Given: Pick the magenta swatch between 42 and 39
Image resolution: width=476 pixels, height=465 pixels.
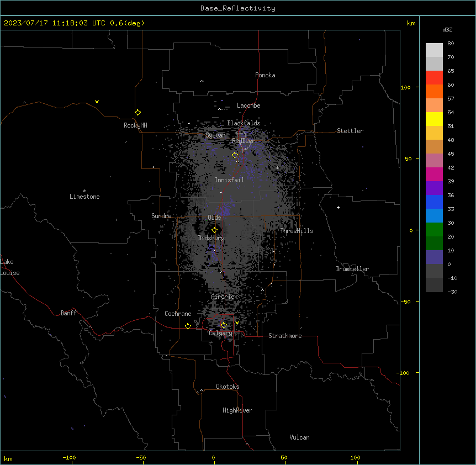Looking at the screenshot, I should click(434, 174).
